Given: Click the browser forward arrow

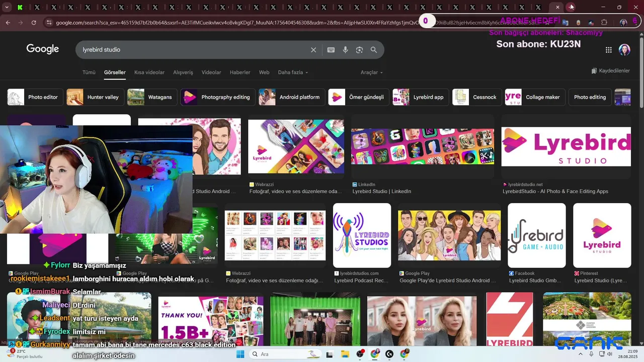Looking at the screenshot, I should point(21,23).
